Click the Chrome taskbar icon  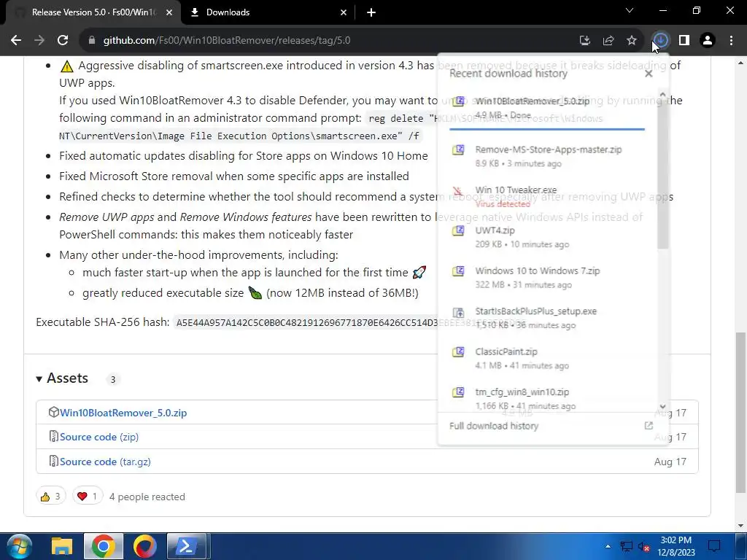pos(104,546)
